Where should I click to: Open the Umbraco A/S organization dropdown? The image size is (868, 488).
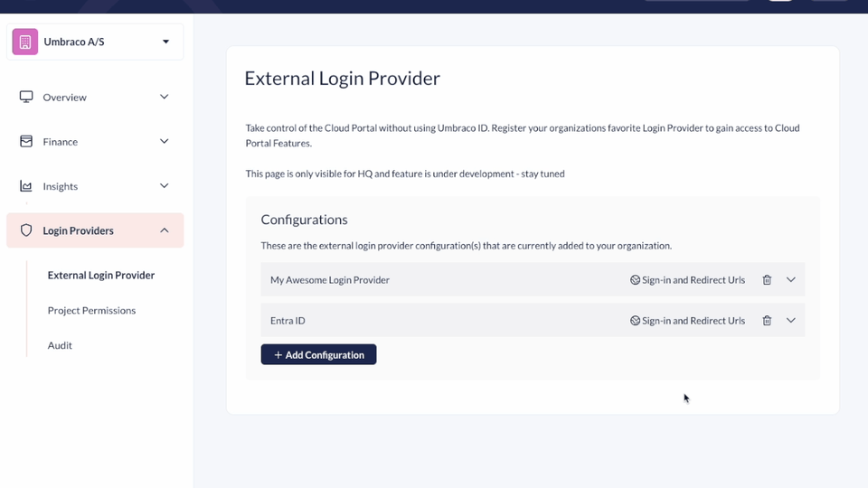tap(165, 42)
